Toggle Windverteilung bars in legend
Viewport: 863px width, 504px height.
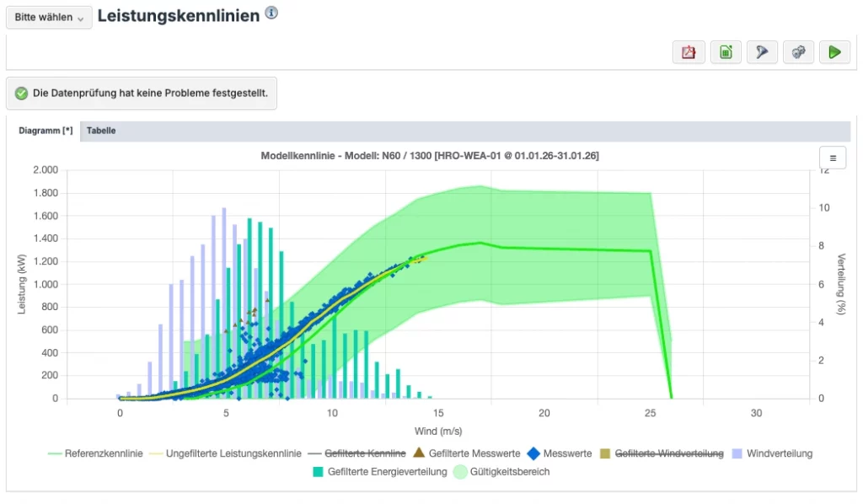point(779,453)
